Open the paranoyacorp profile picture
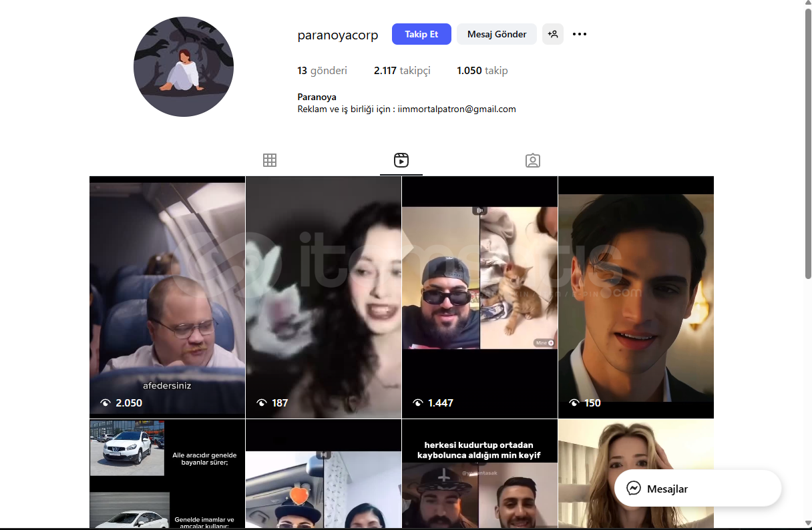 184,67
